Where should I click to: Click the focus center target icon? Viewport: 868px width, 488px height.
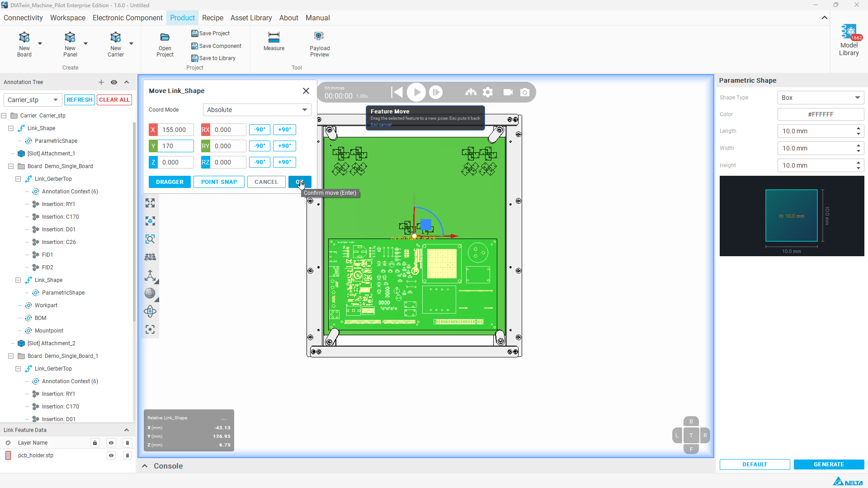(150, 329)
